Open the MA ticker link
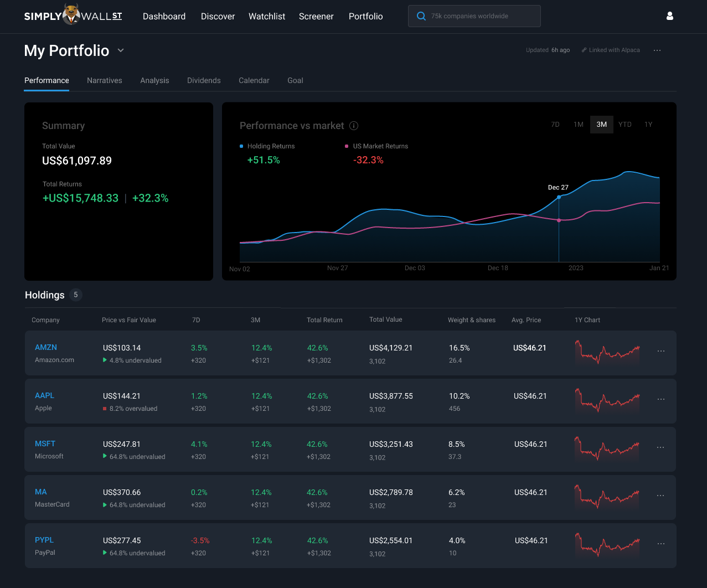The height and width of the screenshot is (588, 707). click(x=41, y=492)
